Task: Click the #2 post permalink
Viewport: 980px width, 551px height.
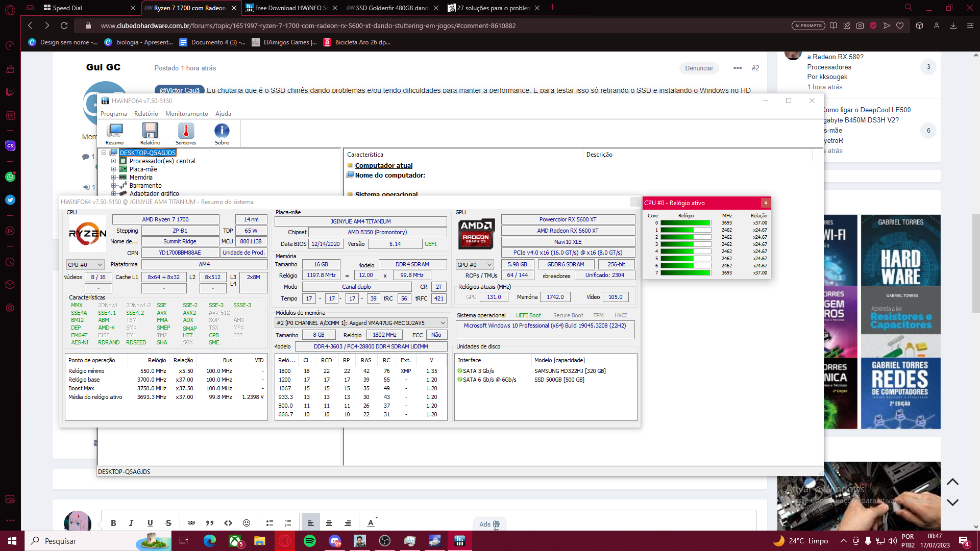Action: (x=755, y=68)
